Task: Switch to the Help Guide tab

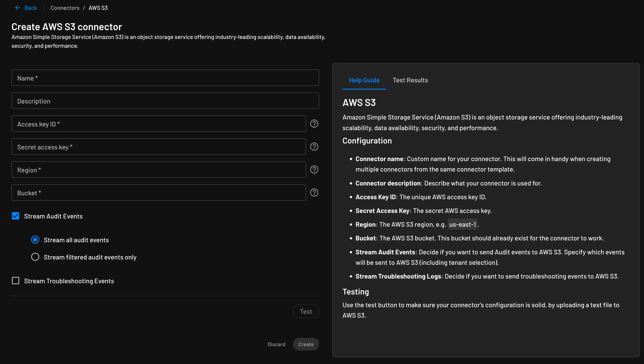Action: (x=364, y=80)
